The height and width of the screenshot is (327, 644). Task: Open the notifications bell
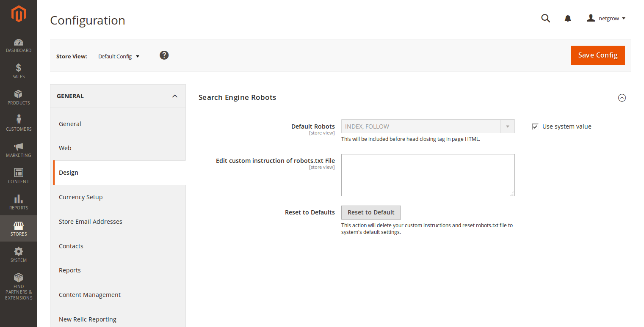pos(568,18)
